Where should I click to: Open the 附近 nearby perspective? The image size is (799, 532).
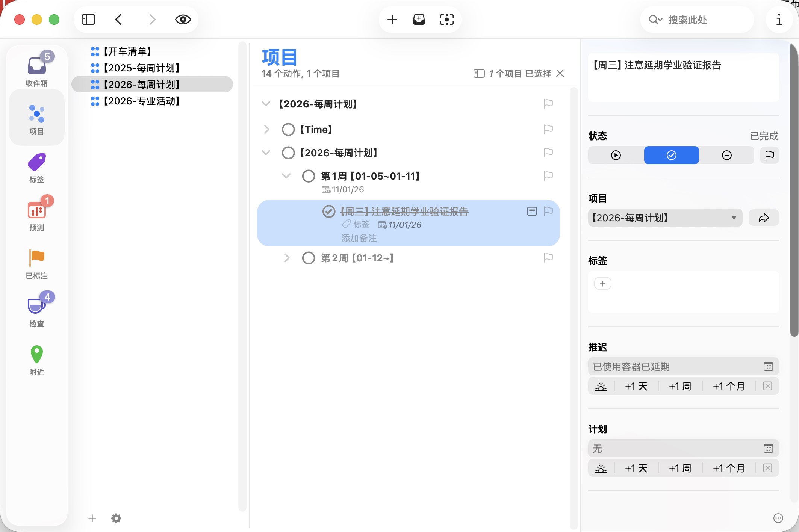tap(36, 358)
